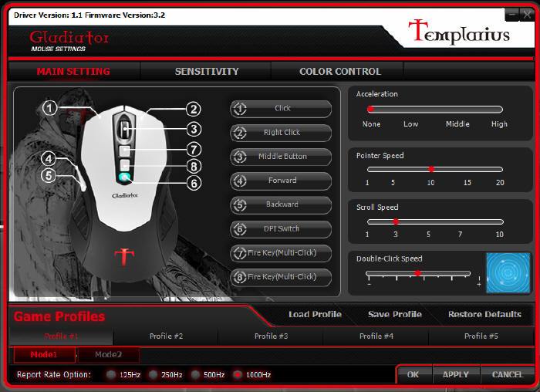Minimize the Gladiator settings window
Screen dimensions: 540x392
tap(511, 15)
